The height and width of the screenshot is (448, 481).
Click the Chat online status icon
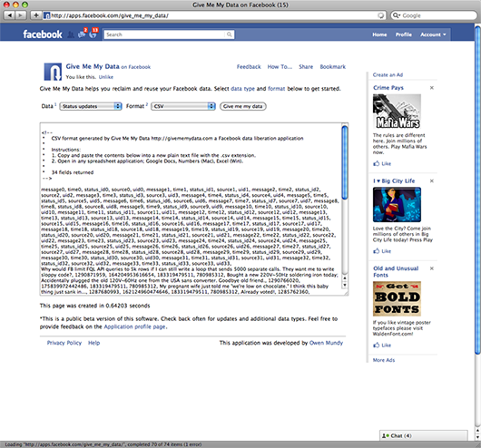click(386, 435)
